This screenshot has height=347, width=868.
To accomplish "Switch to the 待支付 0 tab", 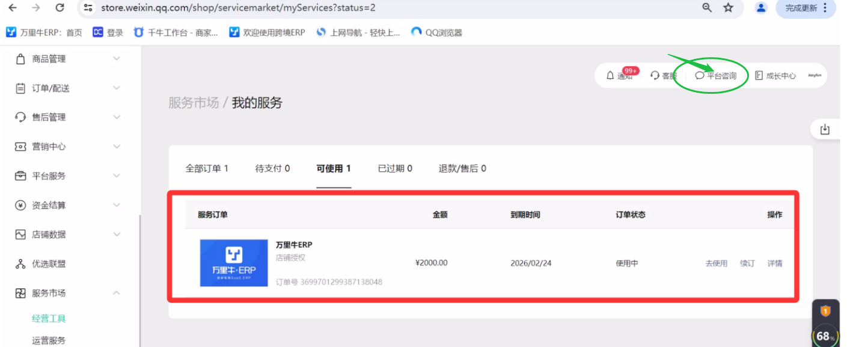I will (272, 168).
